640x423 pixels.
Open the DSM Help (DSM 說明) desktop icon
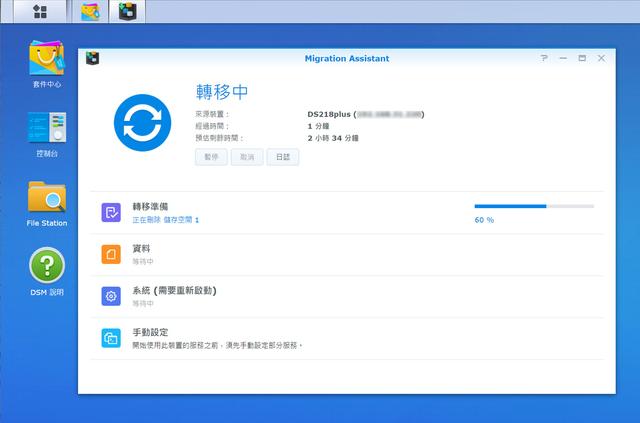pos(47,265)
